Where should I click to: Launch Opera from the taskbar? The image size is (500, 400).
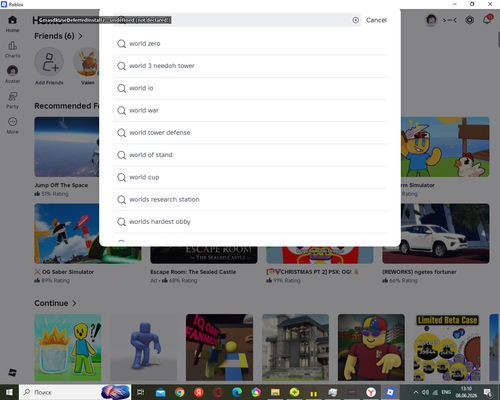tap(218, 392)
